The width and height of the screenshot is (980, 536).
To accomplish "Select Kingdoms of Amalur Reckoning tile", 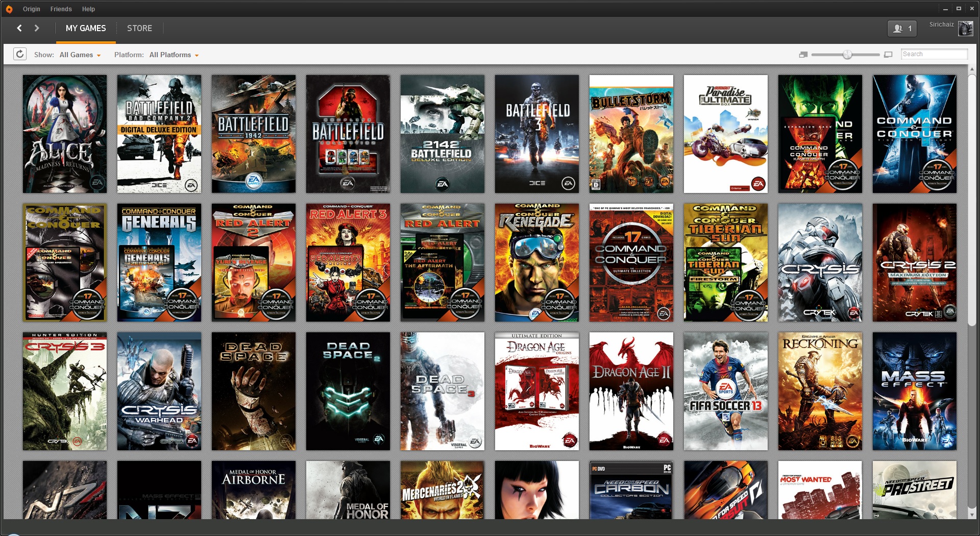I will (820, 391).
